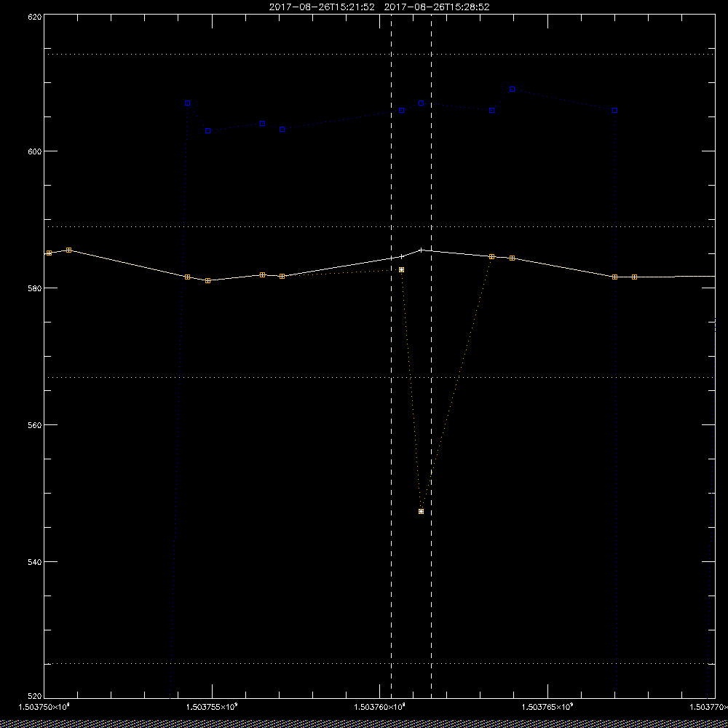Select the 620 y-axis label
The width and height of the screenshot is (728, 728).
(35, 17)
